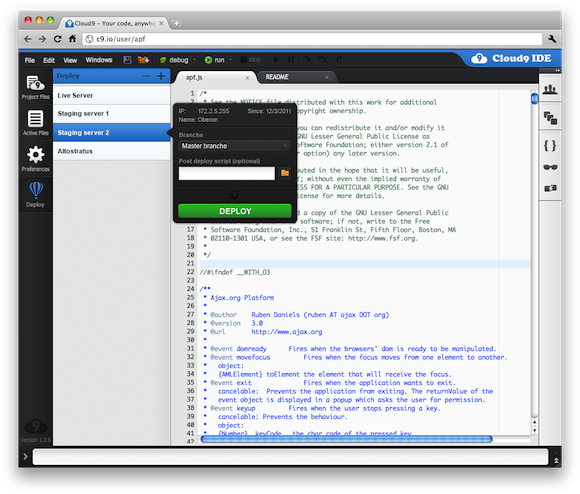Select the Deploy balloon icon in sidebar
The height and width of the screenshot is (494, 580).
coord(35,194)
